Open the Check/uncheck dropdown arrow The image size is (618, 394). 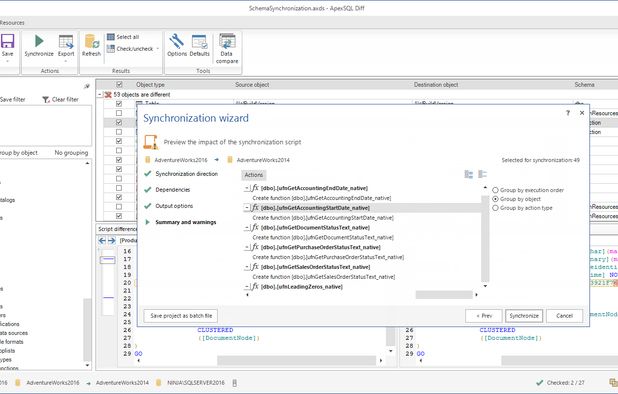(158, 49)
